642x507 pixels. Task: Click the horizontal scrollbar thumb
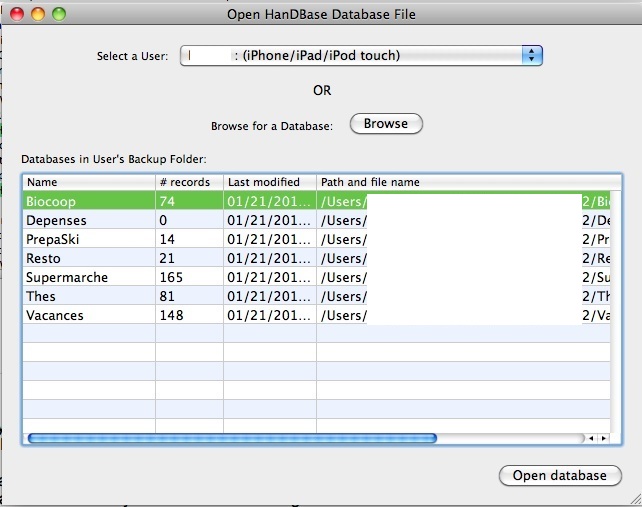click(232, 438)
